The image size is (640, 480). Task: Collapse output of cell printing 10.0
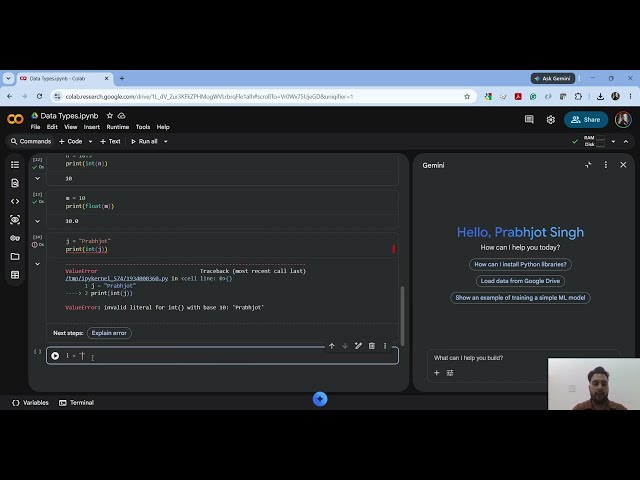37,221
